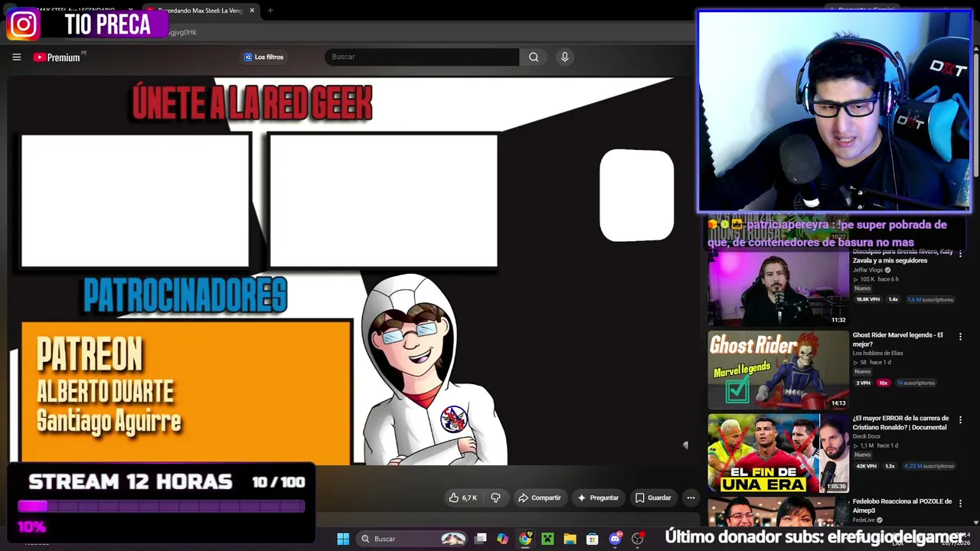Click the Preguntar button
Image resolution: width=980 pixels, height=551 pixels.
[598, 497]
